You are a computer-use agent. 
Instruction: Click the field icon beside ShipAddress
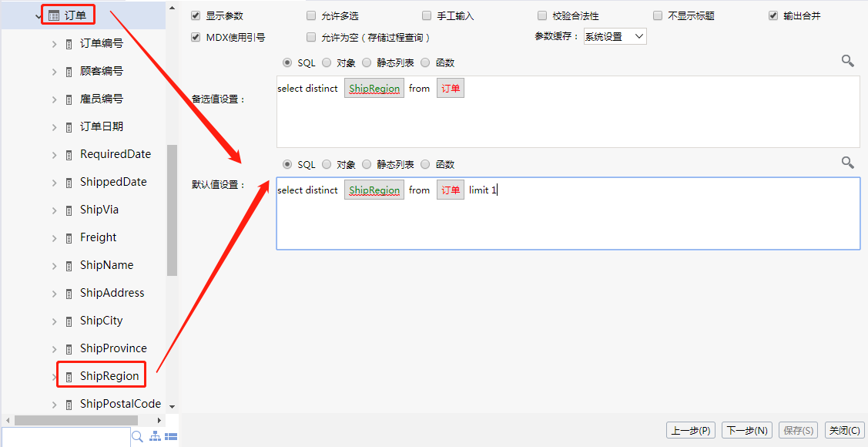click(x=69, y=293)
